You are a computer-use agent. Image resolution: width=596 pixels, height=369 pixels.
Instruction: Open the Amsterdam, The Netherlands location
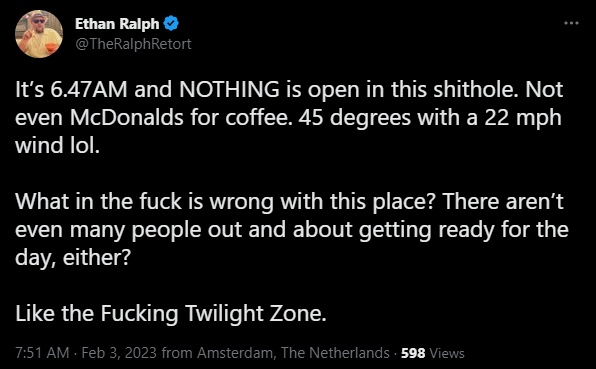(293, 353)
